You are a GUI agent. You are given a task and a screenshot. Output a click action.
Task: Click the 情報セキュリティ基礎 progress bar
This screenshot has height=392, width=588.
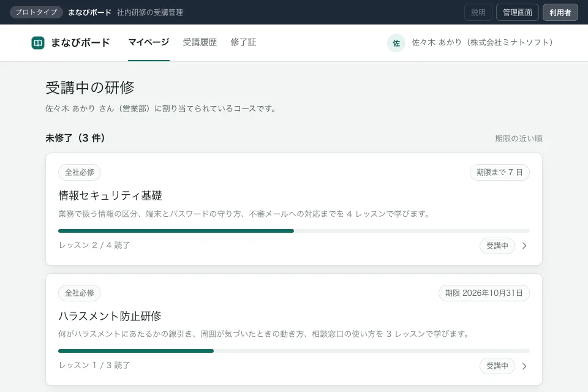pyautogui.click(x=293, y=231)
